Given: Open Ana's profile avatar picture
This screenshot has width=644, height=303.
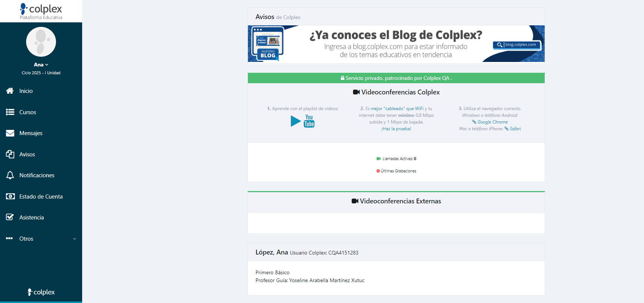Looking at the screenshot, I should tap(41, 42).
